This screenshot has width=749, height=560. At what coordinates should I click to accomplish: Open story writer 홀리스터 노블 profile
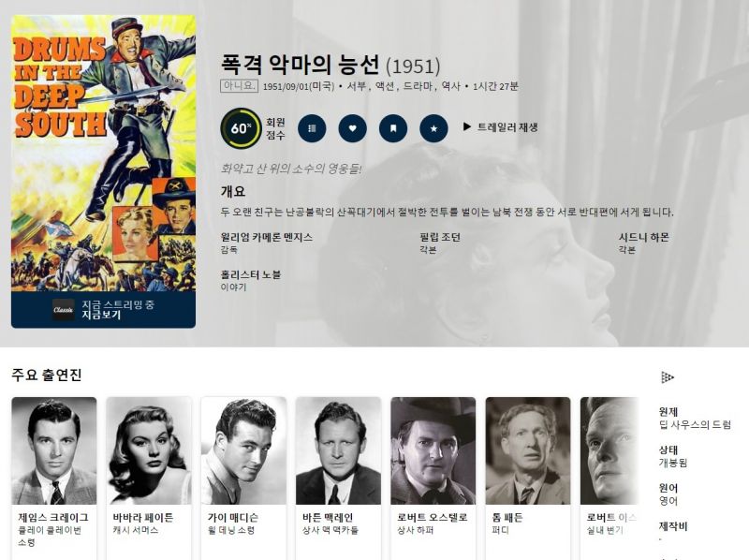250,274
